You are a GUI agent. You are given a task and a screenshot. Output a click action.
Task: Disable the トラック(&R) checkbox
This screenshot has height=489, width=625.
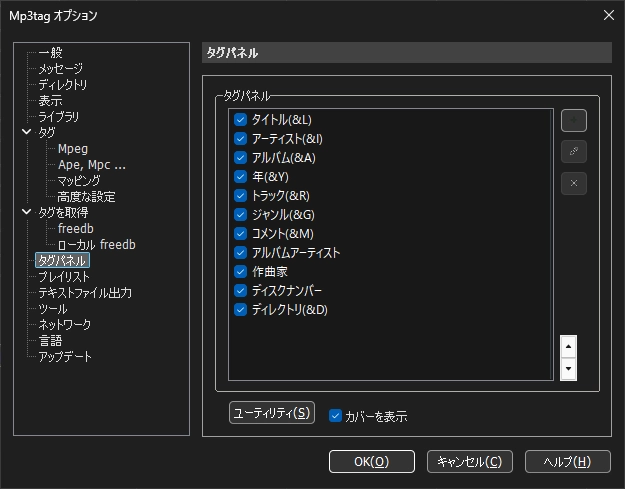240,195
